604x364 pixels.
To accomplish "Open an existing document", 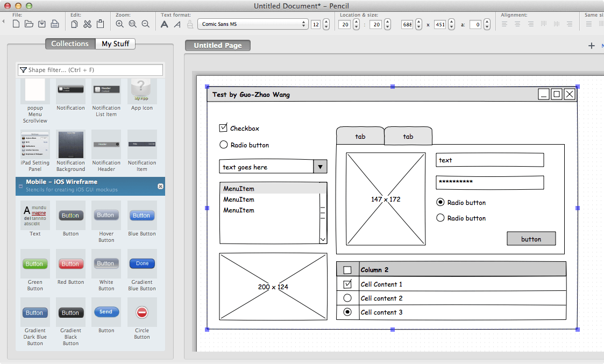I will [x=30, y=24].
